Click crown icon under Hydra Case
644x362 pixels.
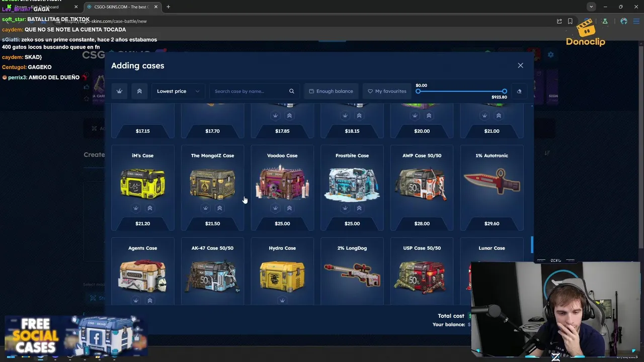click(x=282, y=301)
